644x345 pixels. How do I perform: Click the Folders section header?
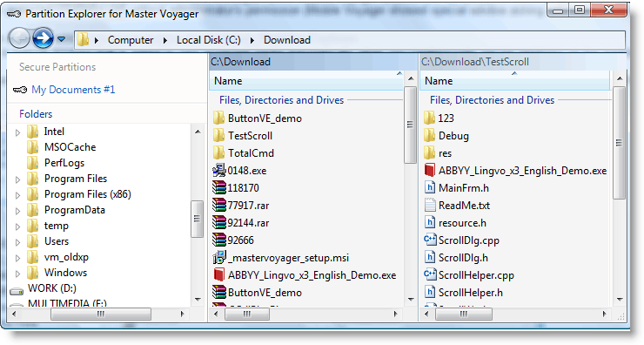[x=36, y=114]
